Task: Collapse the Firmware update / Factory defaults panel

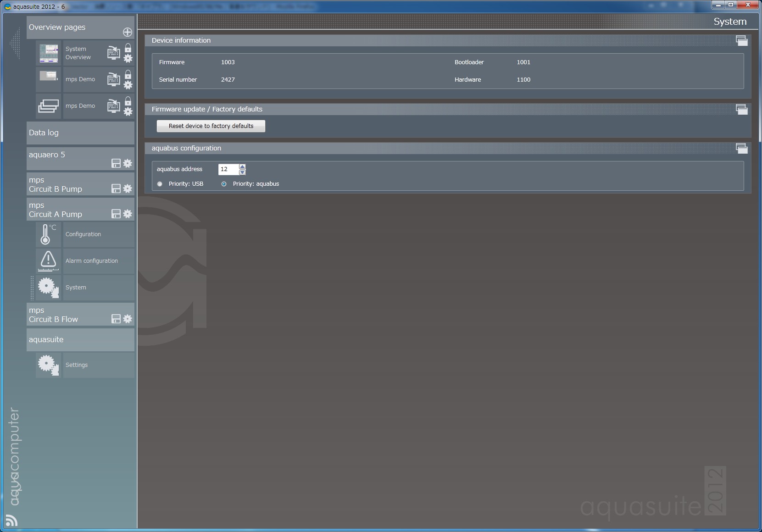Action: pyautogui.click(x=741, y=109)
